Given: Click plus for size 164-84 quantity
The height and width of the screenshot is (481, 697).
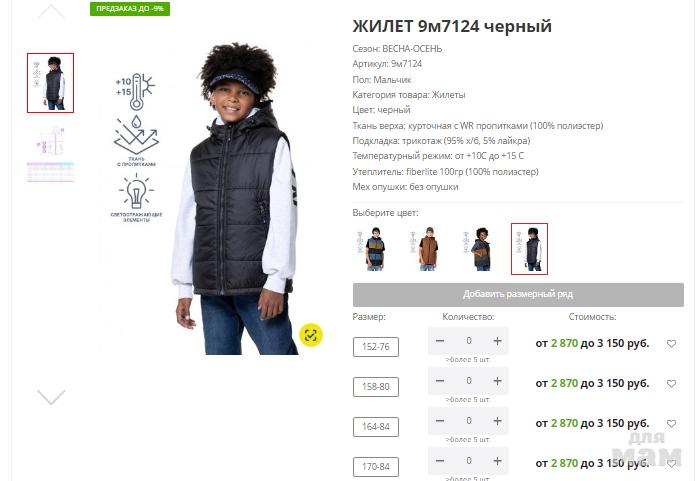Looking at the screenshot, I should point(497,421).
